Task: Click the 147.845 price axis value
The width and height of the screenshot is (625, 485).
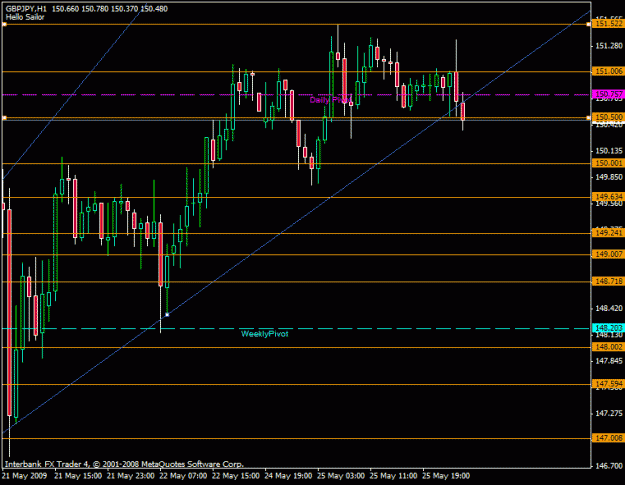Action: (609, 361)
